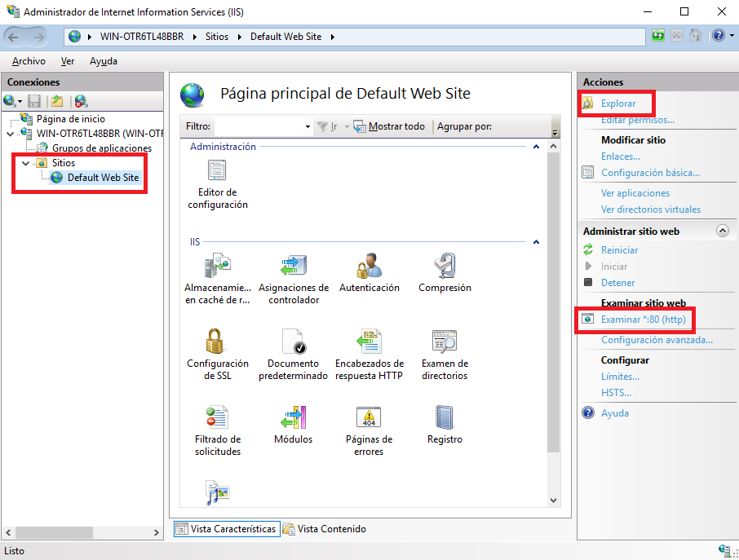Open the Páginas de errores icon

369,417
